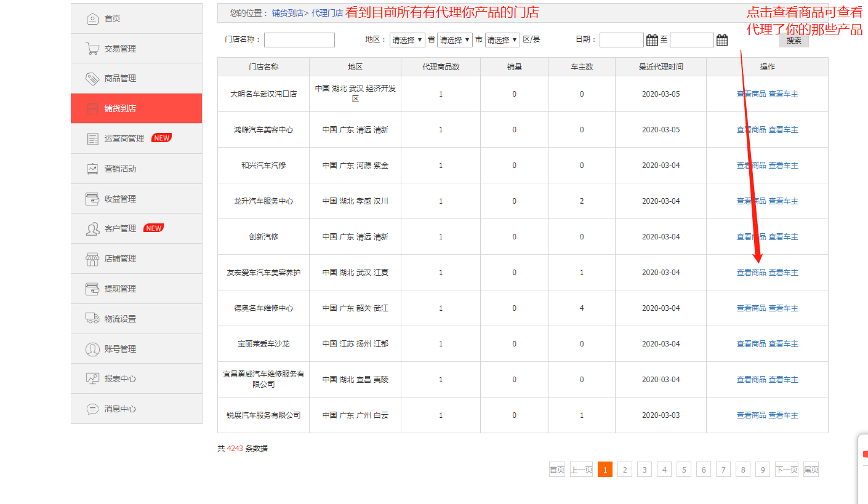Open 交易管理 via its cart icon

pos(92,48)
